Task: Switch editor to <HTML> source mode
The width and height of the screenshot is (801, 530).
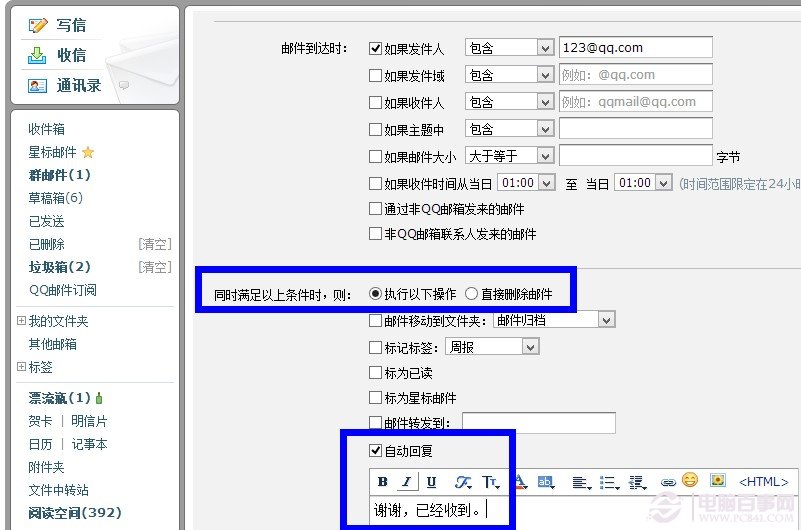Action: (763, 481)
